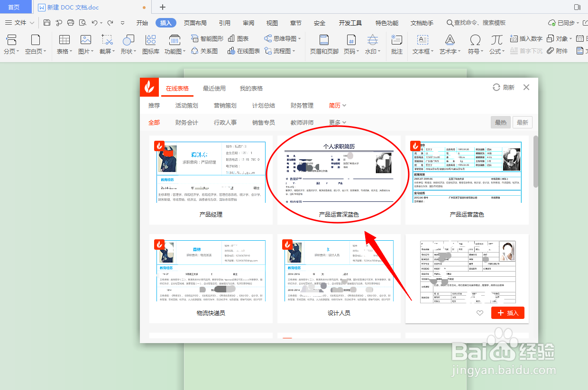
Task: Switch to the Start (开始) ribbon tab
Action: point(142,23)
